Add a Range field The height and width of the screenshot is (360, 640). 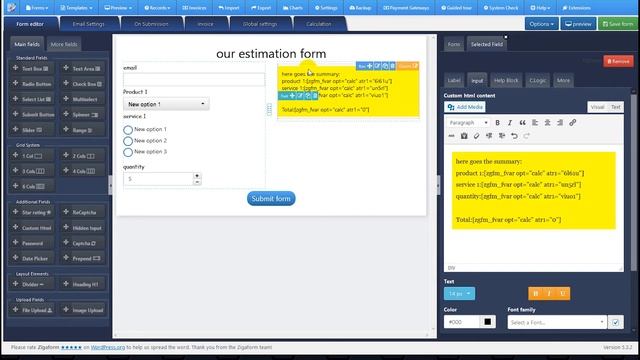(83, 130)
